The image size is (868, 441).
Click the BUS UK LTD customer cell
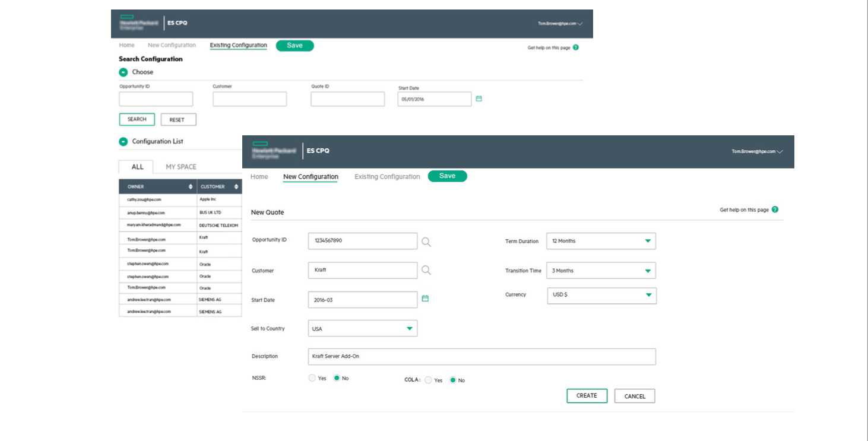(x=220, y=212)
